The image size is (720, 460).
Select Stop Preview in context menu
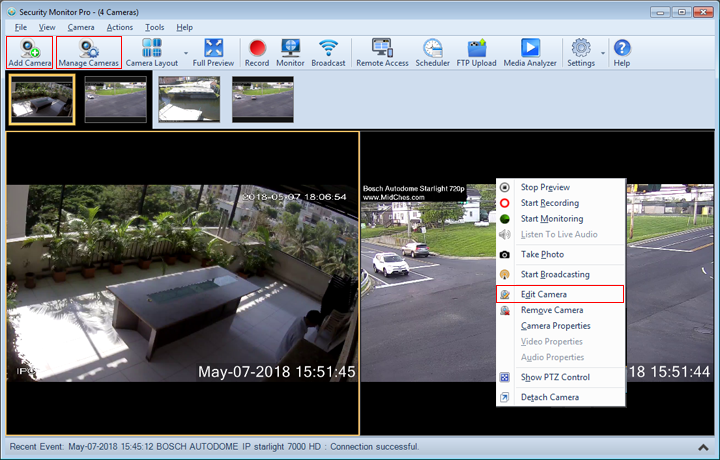(x=545, y=187)
